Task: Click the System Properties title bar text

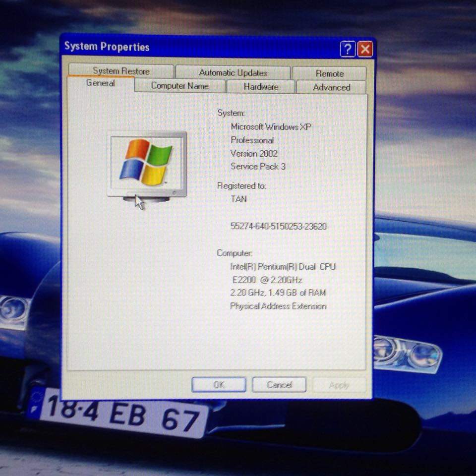Action: [x=107, y=47]
